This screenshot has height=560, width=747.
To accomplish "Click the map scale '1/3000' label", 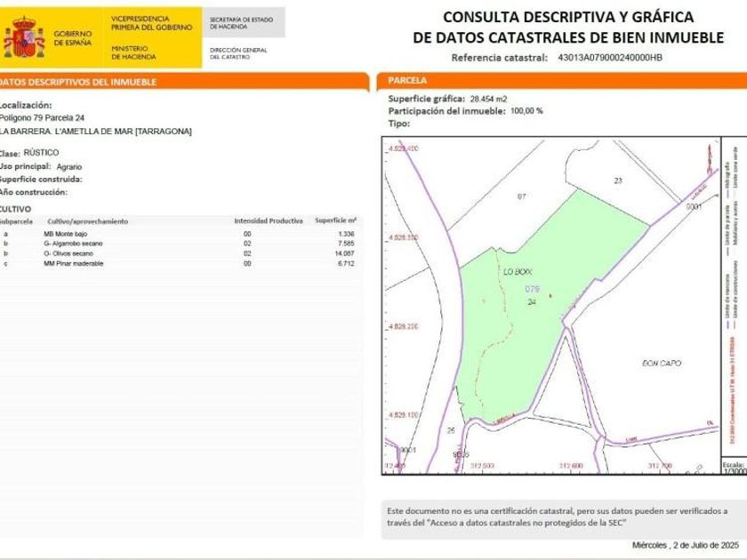I will click(735, 471).
